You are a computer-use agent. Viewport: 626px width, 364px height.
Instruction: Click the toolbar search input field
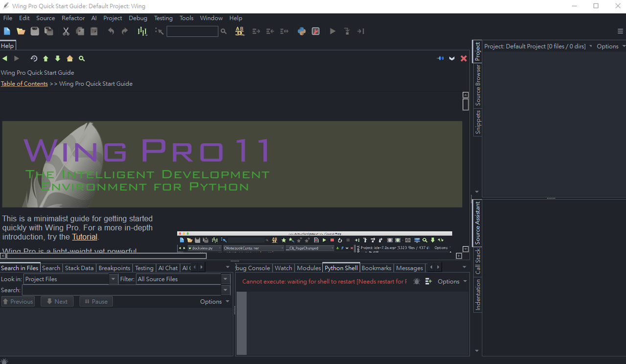click(192, 31)
